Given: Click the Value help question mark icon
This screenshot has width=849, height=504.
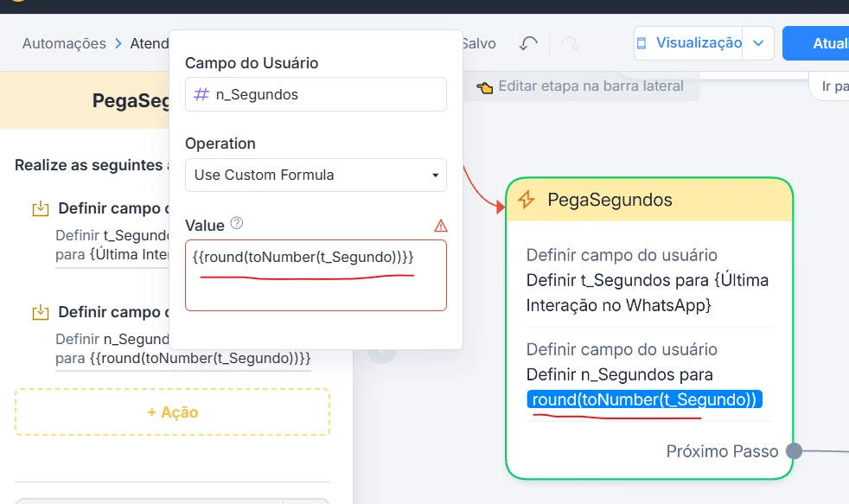Looking at the screenshot, I should pos(237,224).
